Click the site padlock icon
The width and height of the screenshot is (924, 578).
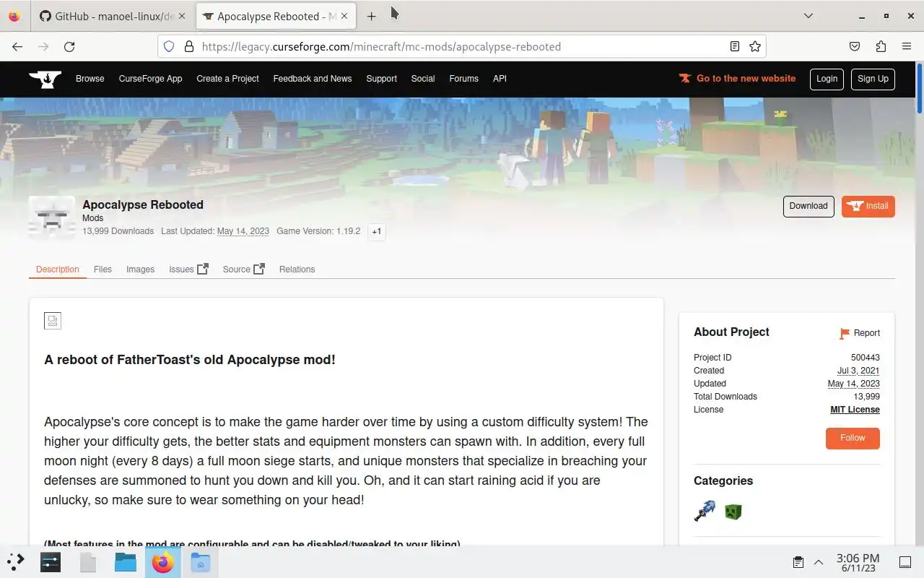189,46
